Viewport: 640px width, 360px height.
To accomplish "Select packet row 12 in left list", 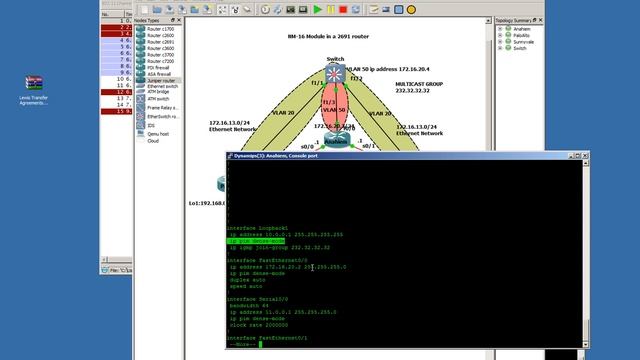I will coord(116,92).
